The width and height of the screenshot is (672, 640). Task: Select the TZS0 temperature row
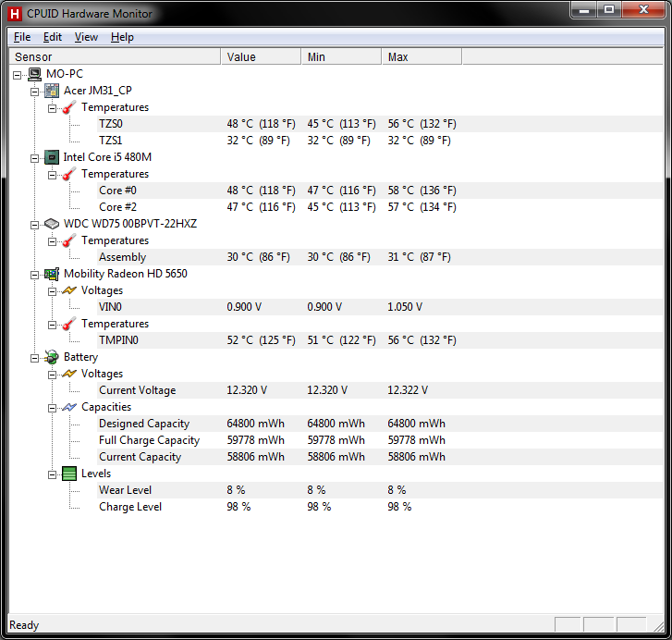tap(380, 124)
